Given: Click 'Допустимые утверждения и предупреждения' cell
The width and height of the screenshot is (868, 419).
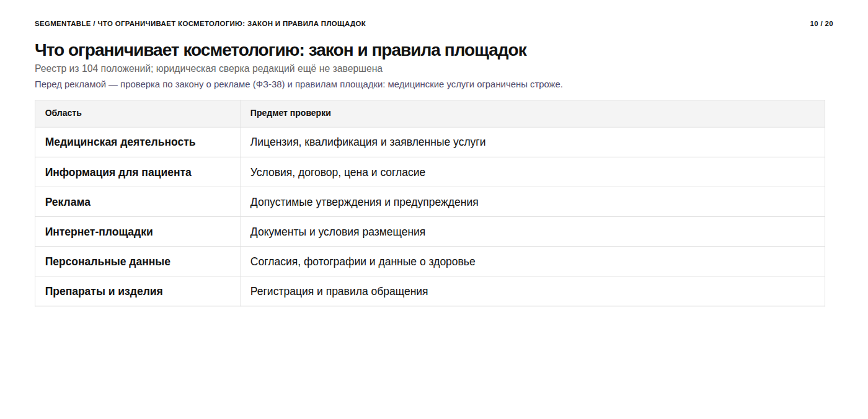Looking at the screenshot, I should point(533,202).
